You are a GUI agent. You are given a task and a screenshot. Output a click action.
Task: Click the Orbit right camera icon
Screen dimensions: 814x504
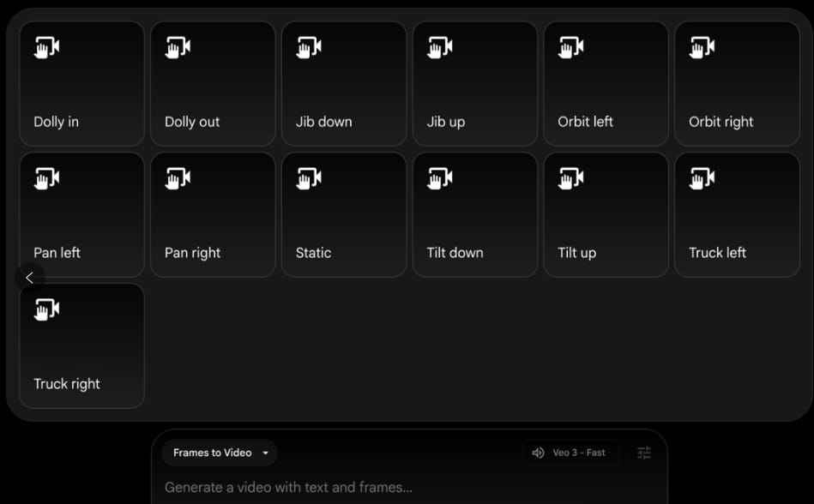702,47
